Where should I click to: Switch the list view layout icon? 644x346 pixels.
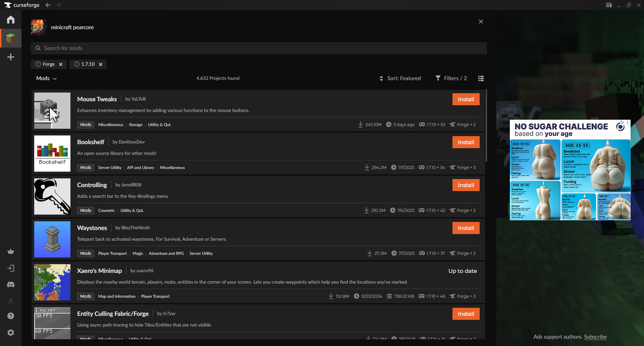[x=481, y=78]
